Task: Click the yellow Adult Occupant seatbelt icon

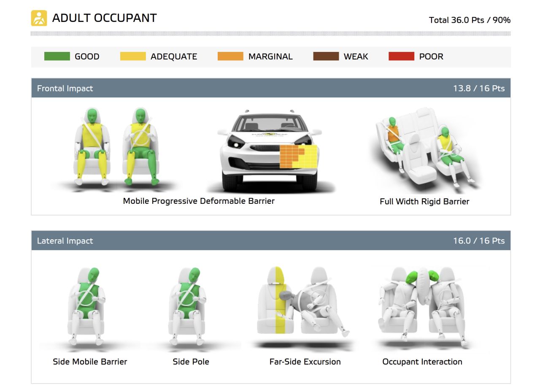Action: point(39,18)
